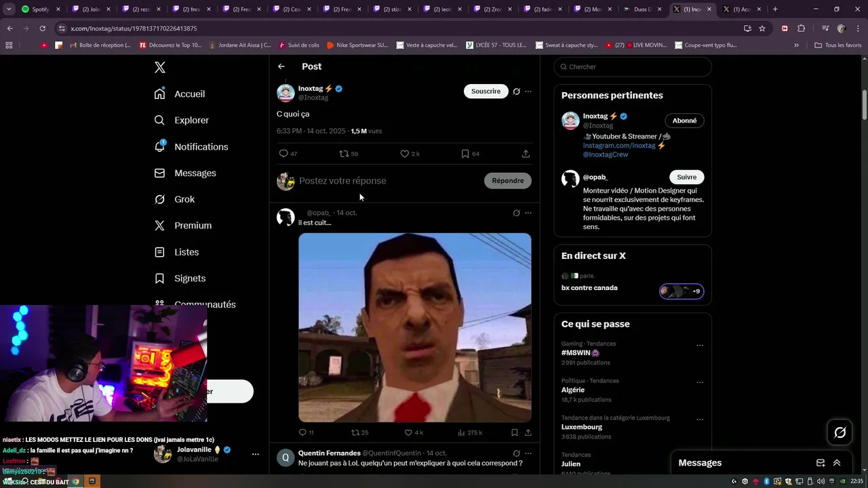Viewport: 868px width, 488px height.
Task: Open Notifications in the sidebar
Action: click(x=191, y=146)
